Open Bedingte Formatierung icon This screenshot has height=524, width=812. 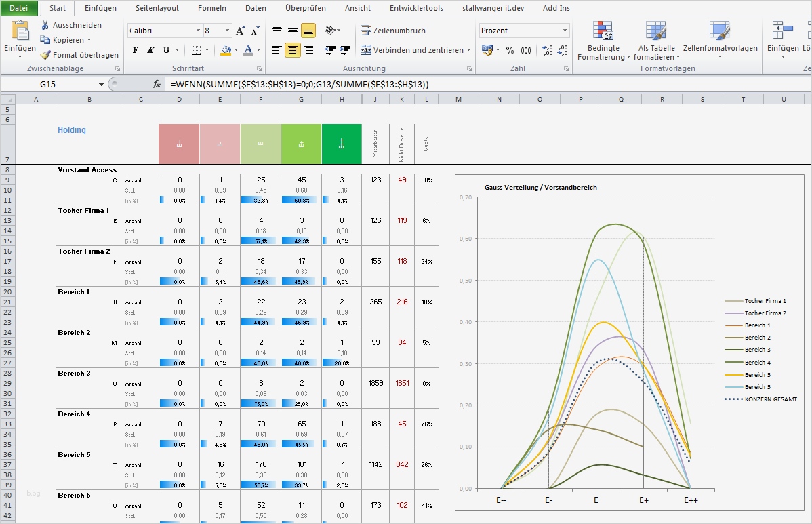point(603,31)
